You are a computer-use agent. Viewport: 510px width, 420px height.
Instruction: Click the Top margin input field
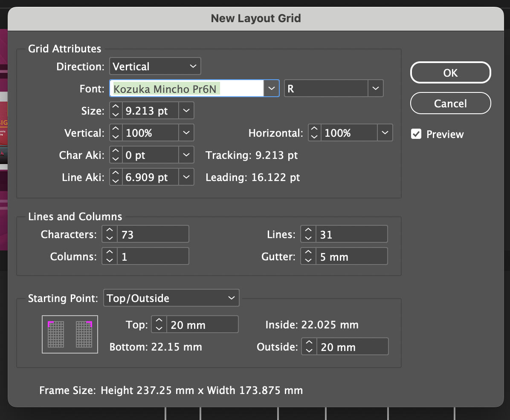(x=202, y=325)
